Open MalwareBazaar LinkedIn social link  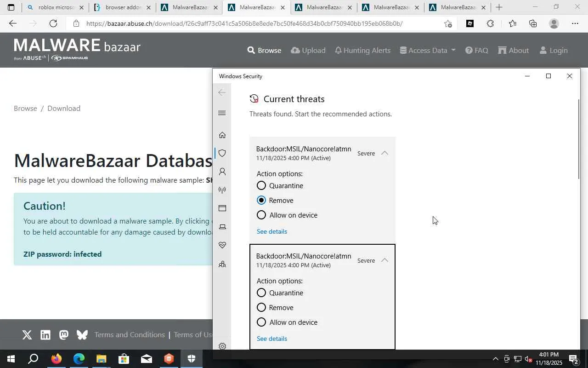45,335
